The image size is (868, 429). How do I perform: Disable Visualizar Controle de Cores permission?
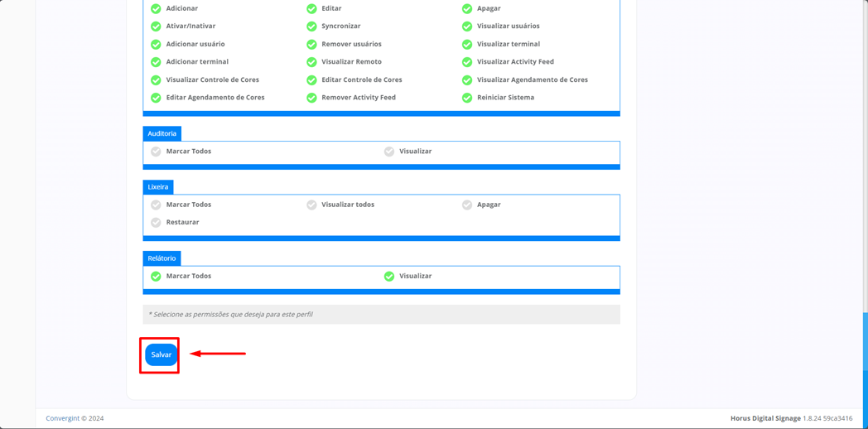(x=156, y=80)
